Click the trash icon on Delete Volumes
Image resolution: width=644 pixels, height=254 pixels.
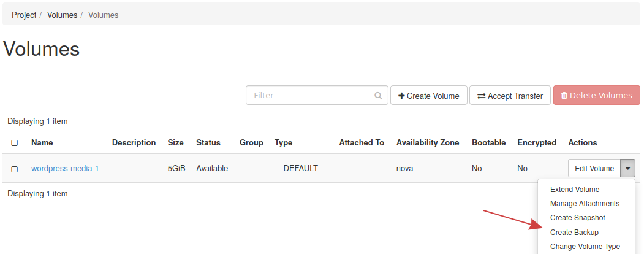(564, 96)
